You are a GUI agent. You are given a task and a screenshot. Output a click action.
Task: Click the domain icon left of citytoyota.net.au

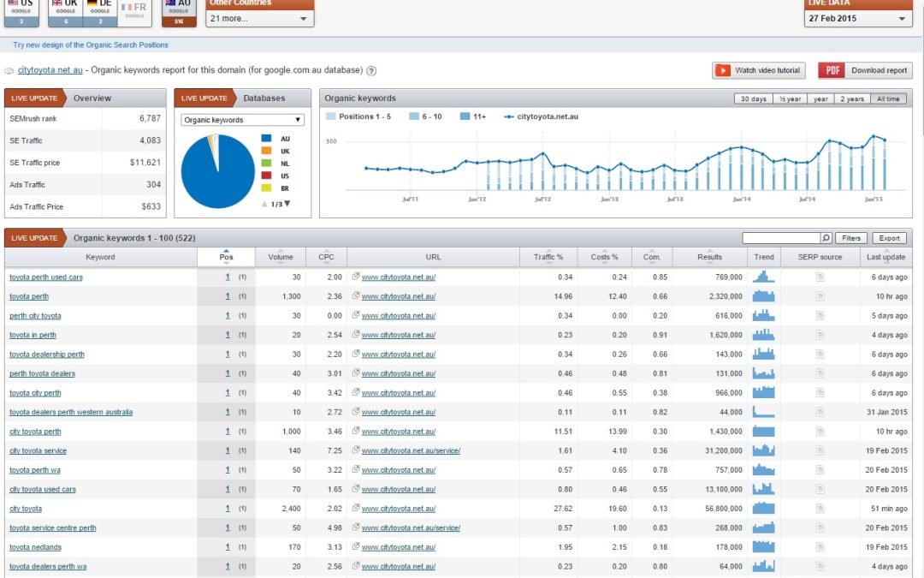9,71
